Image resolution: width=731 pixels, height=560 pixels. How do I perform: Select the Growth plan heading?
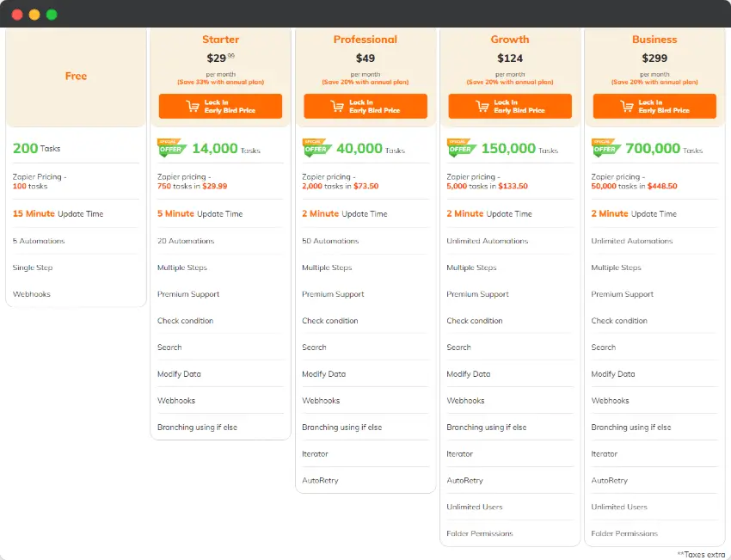[x=510, y=40]
